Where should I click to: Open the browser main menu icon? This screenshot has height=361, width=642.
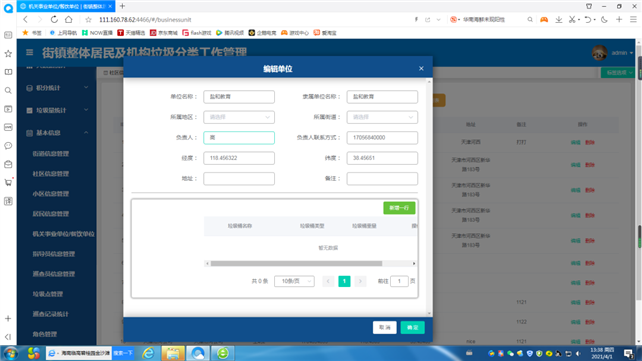click(633, 20)
